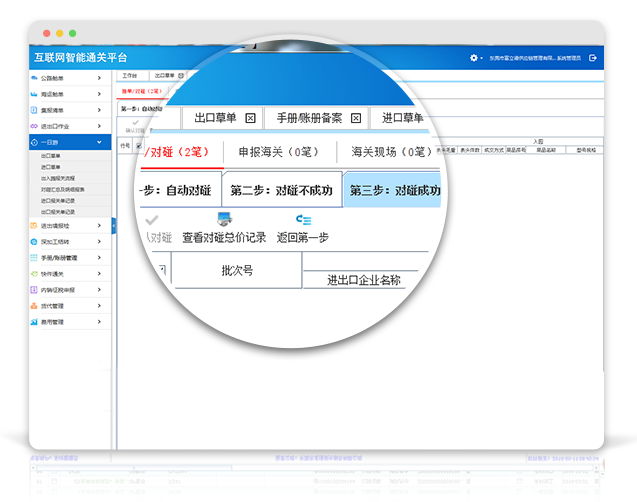Click the sidebar collapse handle
Viewport: 637px width, 502px height.
click(113, 227)
